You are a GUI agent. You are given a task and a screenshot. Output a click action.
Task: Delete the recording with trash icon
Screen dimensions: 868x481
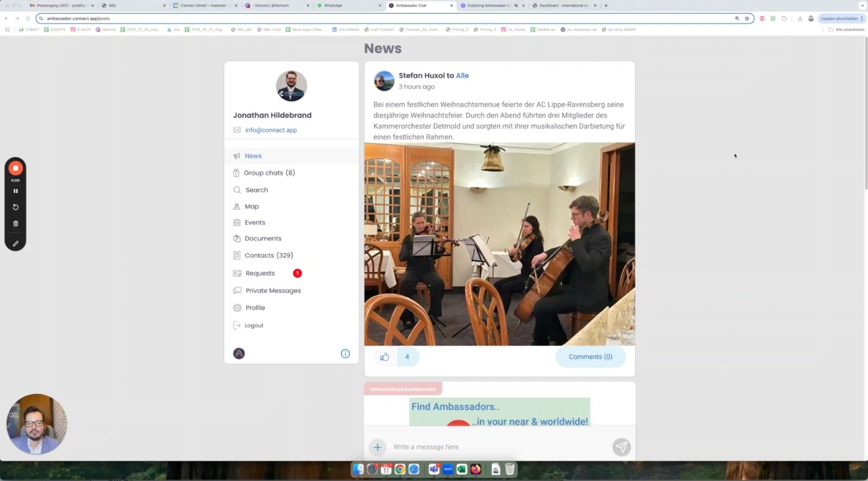click(16, 223)
